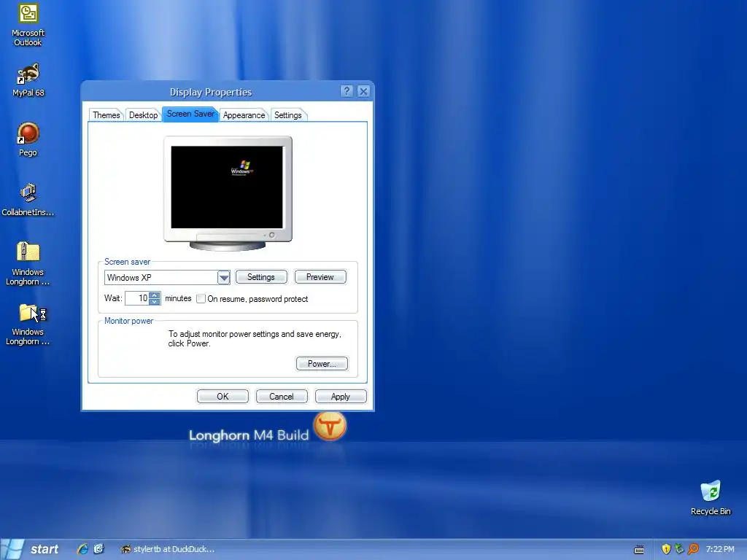
Task: Click the orange magnifier tray icon
Action: [x=693, y=549]
